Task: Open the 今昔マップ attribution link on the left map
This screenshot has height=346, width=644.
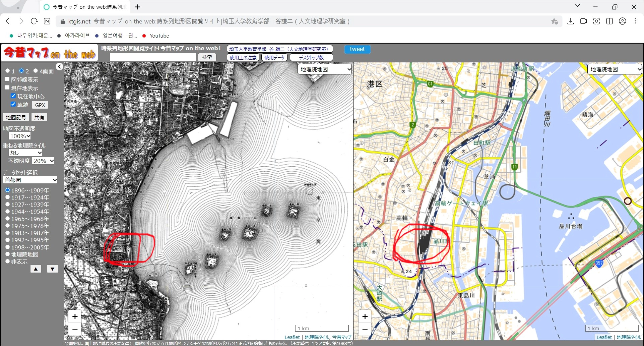Action: (x=342, y=337)
